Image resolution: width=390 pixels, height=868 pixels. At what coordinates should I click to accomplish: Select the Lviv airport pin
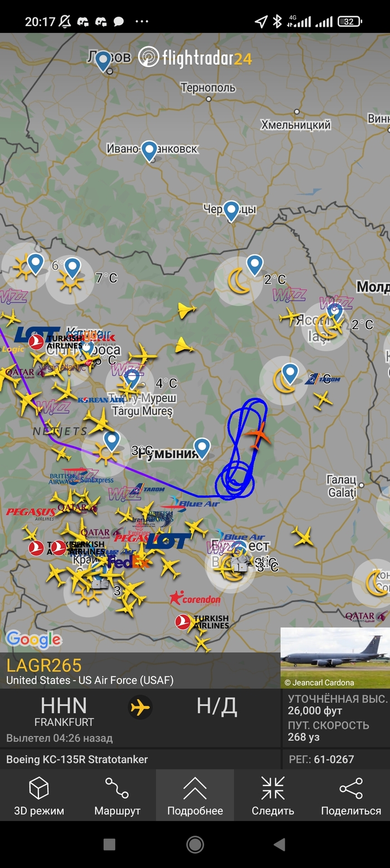[103, 61]
